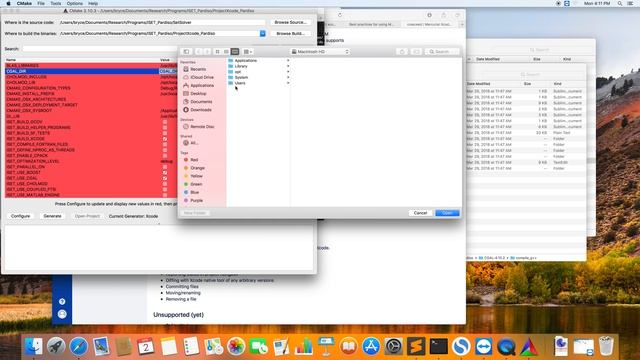Uncheck the ISET_USE_BOOST checkbox
This screenshot has width=640, height=360.
[x=165, y=172]
